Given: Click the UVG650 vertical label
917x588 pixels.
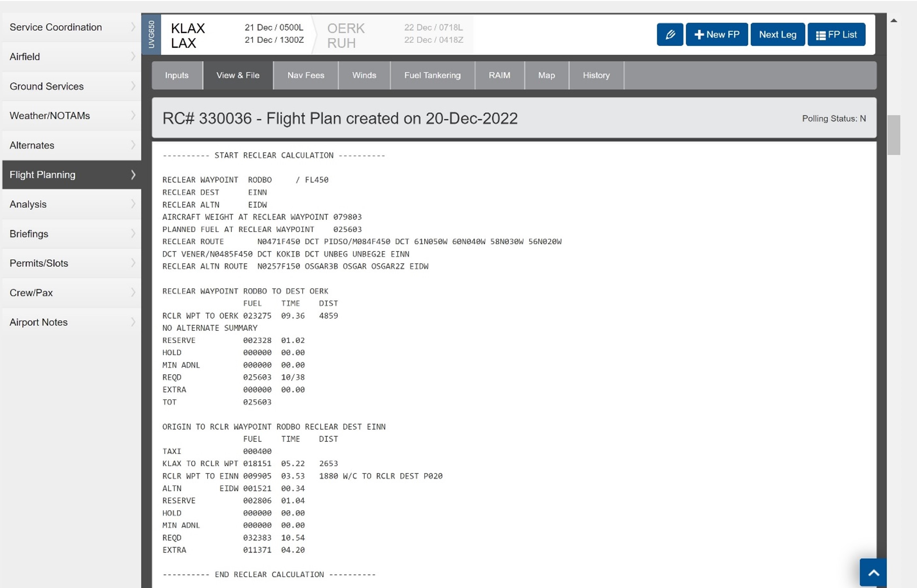Looking at the screenshot, I should 151,35.
